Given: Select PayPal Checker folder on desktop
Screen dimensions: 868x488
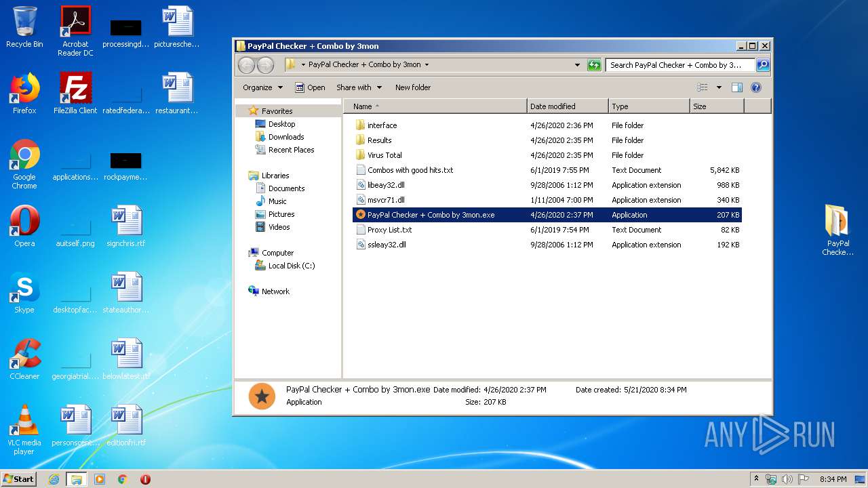Looking at the screenshot, I should click(x=838, y=230).
